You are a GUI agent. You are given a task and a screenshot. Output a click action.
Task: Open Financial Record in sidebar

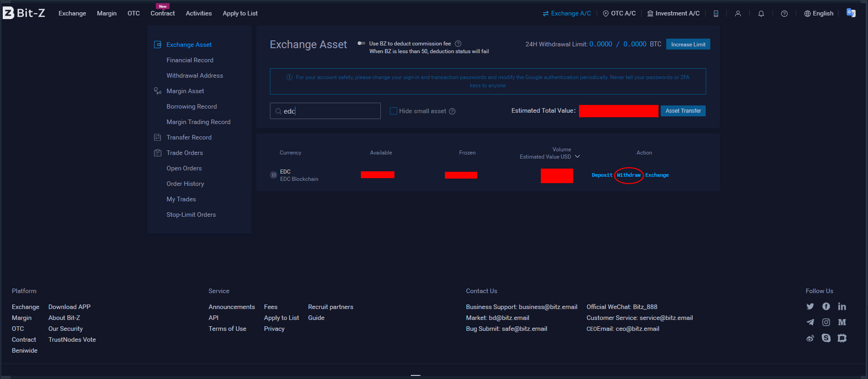coord(190,60)
